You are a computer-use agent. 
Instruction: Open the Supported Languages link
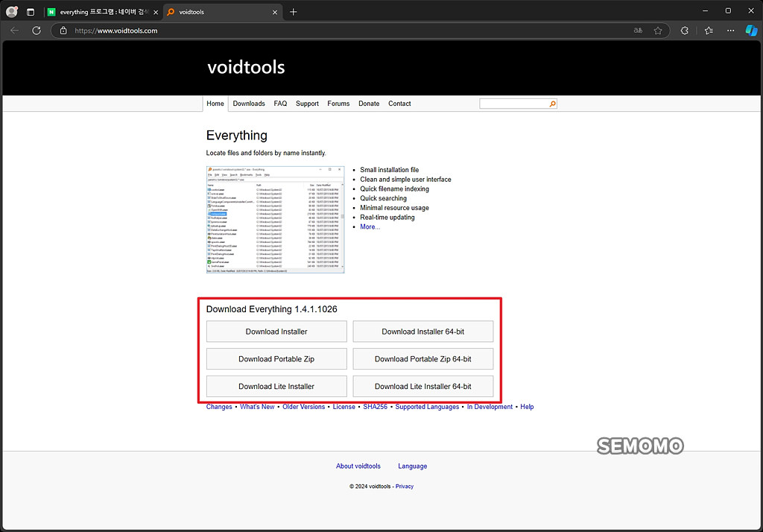427,407
